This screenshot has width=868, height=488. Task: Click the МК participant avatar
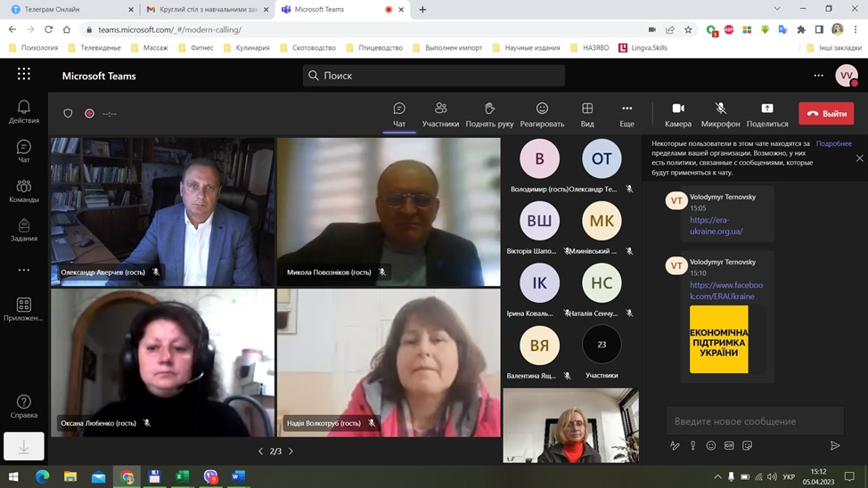602,221
